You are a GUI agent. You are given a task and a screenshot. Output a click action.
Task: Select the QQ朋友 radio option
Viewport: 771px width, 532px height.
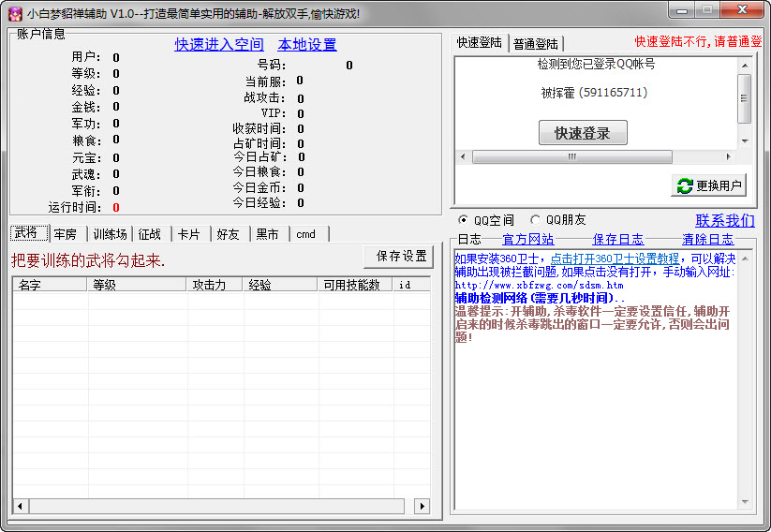click(536, 220)
